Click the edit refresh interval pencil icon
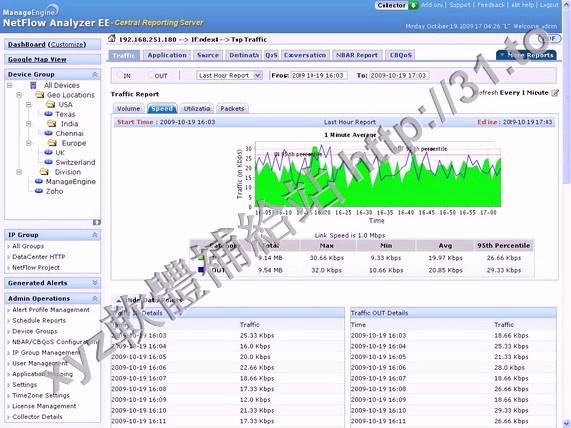The width and height of the screenshot is (571, 428). pyautogui.click(x=555, y=93)
